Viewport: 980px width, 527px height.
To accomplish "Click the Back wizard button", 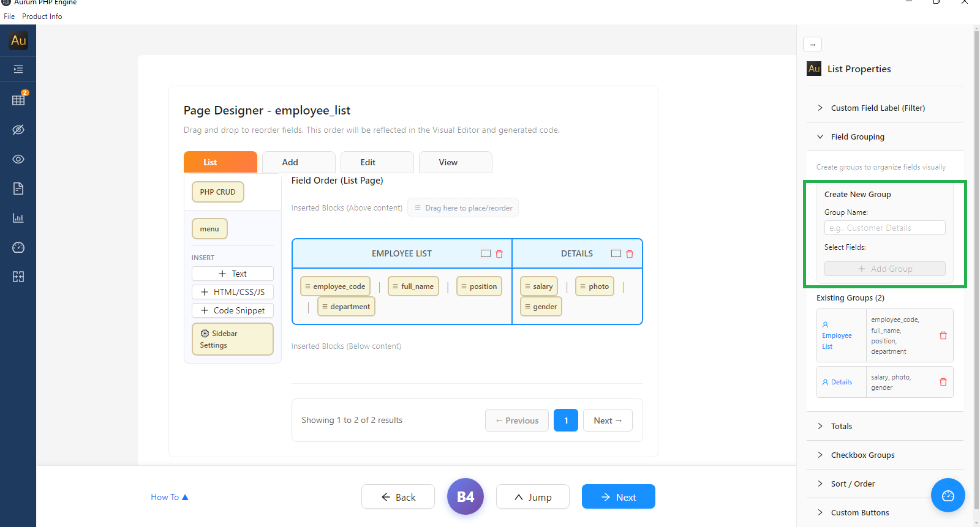I will click(398, 496).
